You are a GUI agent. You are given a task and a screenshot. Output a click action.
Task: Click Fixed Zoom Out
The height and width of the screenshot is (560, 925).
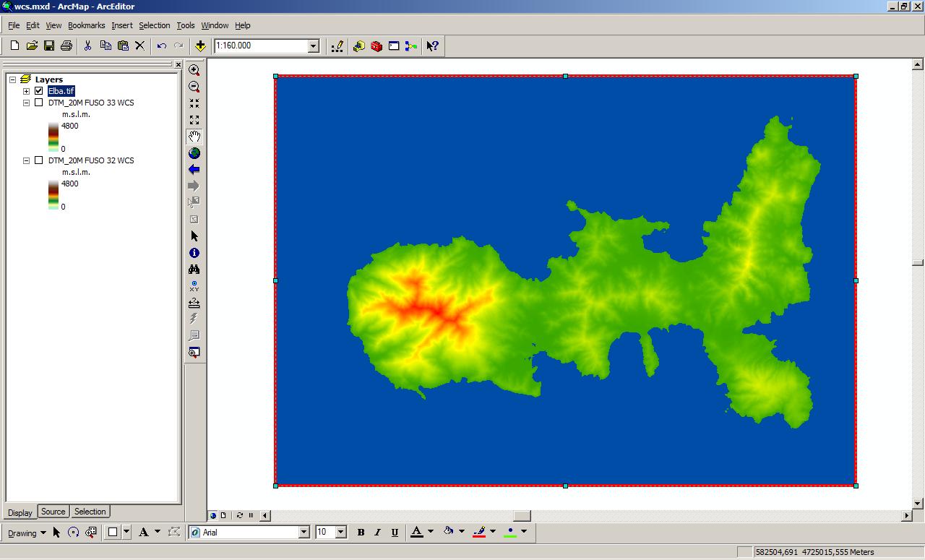tap(194, 120)
